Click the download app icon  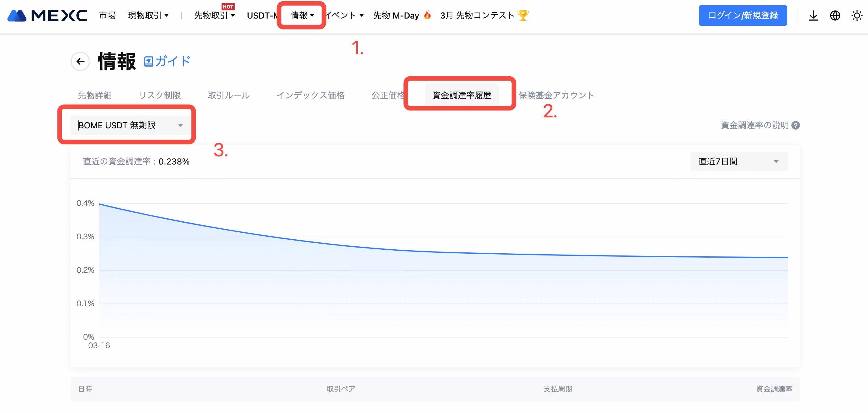[813, 16]
